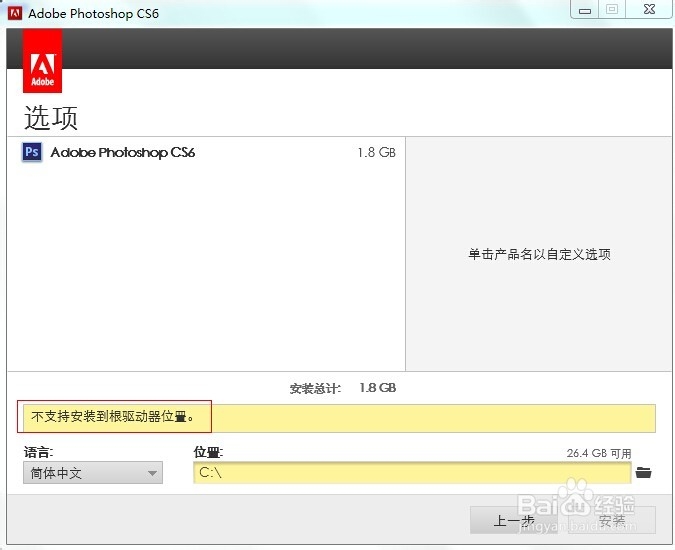Minimize the installer window
675x550 pixels.
[585, 10]
